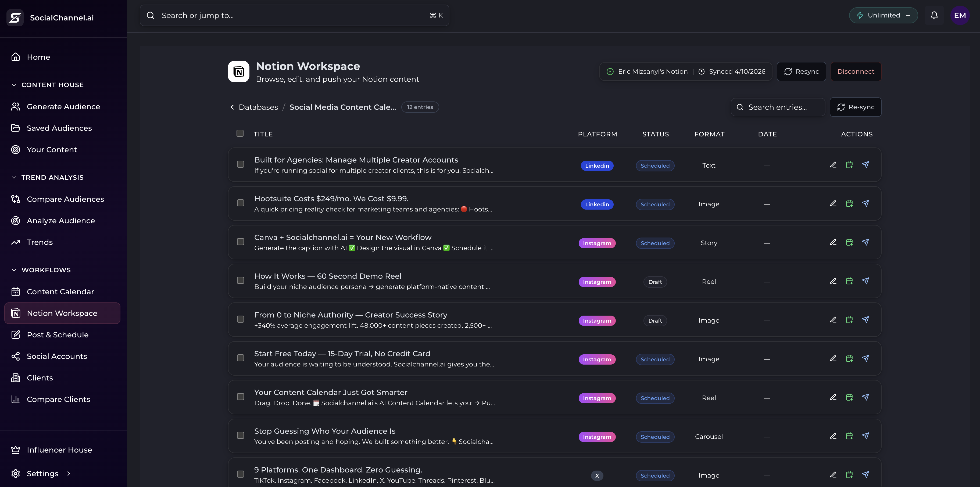
Task: Open Post & Schedule in sidebar
Action: pyautogui.click(x=63, y=335)
